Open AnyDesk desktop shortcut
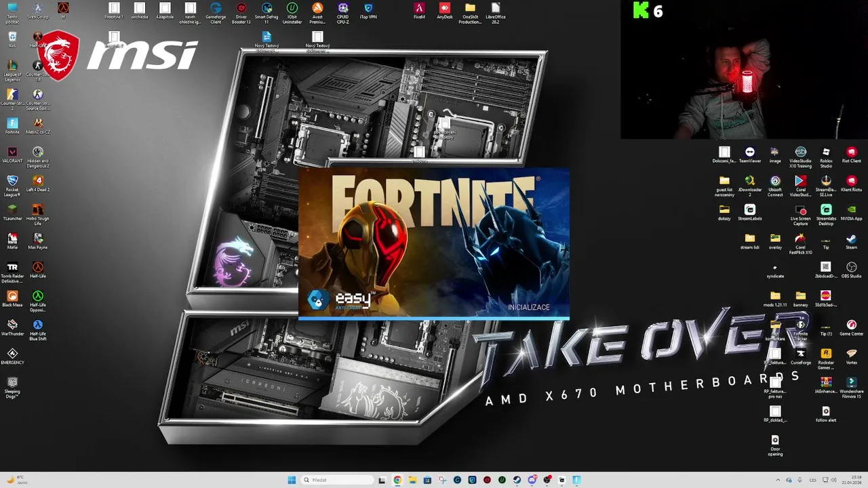The image size is (868, 488). [445, 11]
